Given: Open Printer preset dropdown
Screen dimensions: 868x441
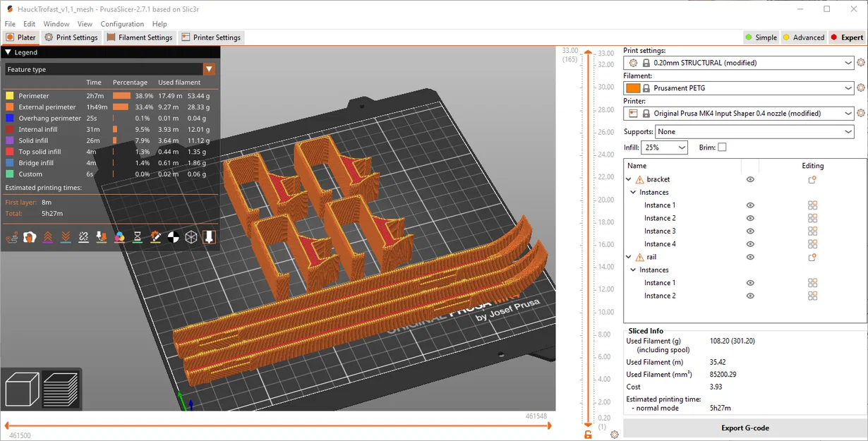Looking at the screenshot, I should [x=739, y=114].
